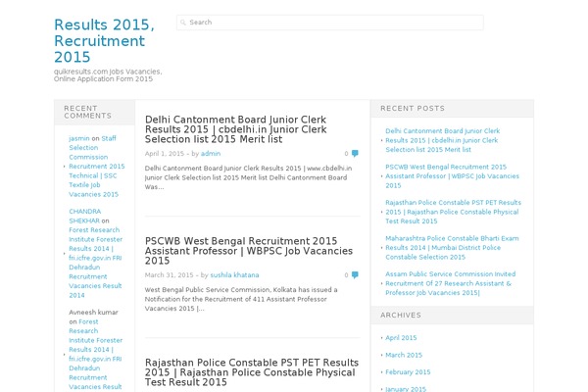
Task: Click the name Avneesh kumar
Action: pyautogui.click(x=93, y=312)
